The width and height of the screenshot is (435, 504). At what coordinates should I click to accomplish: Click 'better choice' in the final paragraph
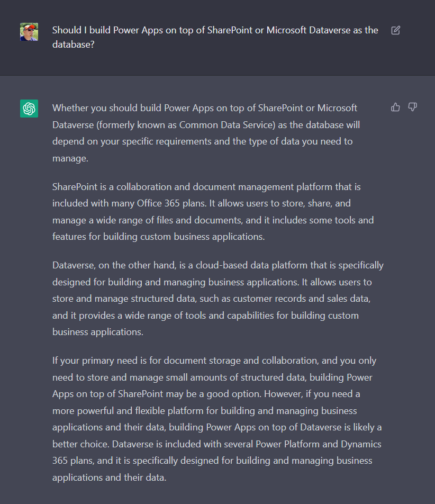click(81, 444)
